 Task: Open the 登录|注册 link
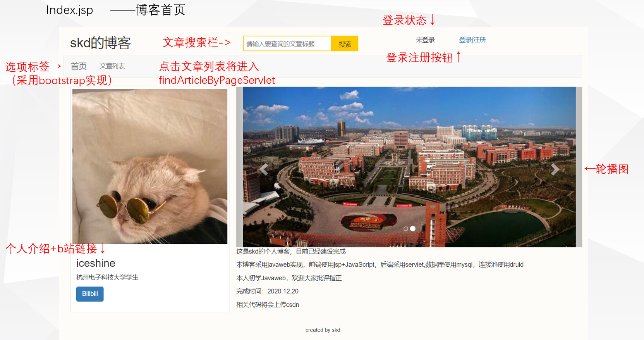tap(472, 40)
